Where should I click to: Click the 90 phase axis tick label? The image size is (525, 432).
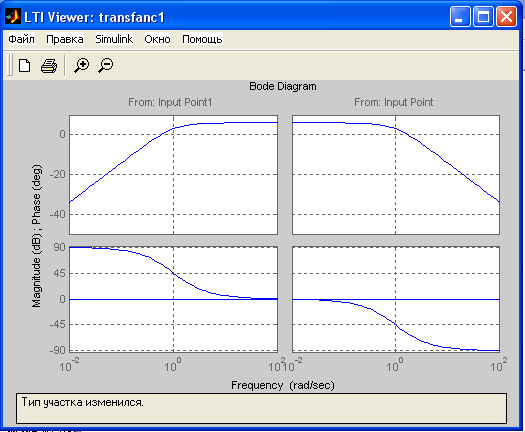[x=59, y=247]
